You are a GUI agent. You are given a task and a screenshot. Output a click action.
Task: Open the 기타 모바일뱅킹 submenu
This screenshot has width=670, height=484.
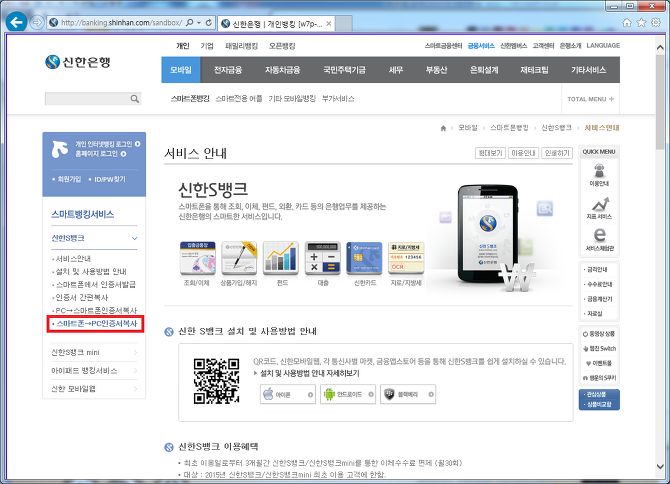pyautogui.click(x=292, y=99)
